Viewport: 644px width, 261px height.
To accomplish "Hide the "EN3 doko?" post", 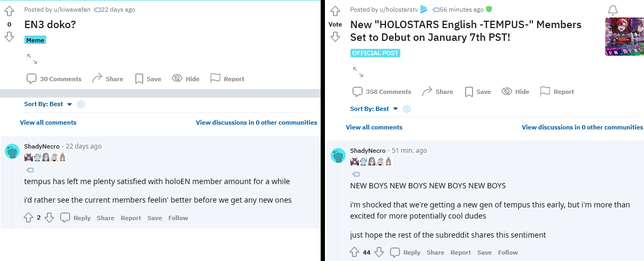I will (186, 79).
